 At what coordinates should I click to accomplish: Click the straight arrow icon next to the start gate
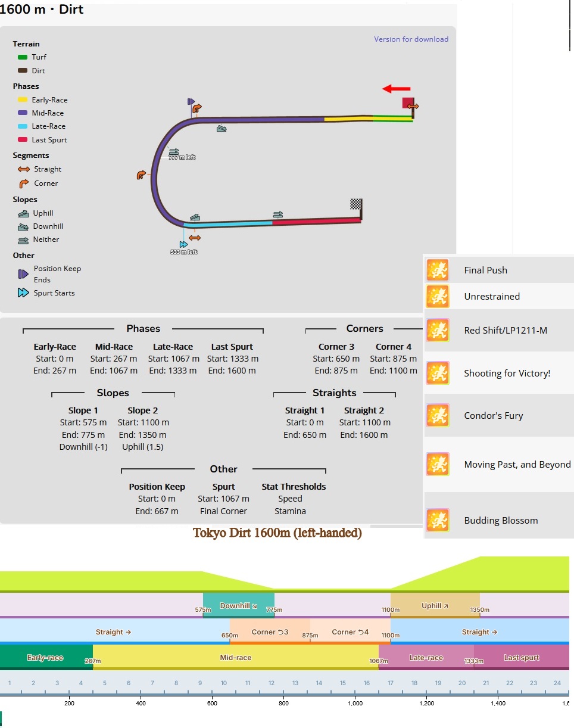tap(413, 106)
